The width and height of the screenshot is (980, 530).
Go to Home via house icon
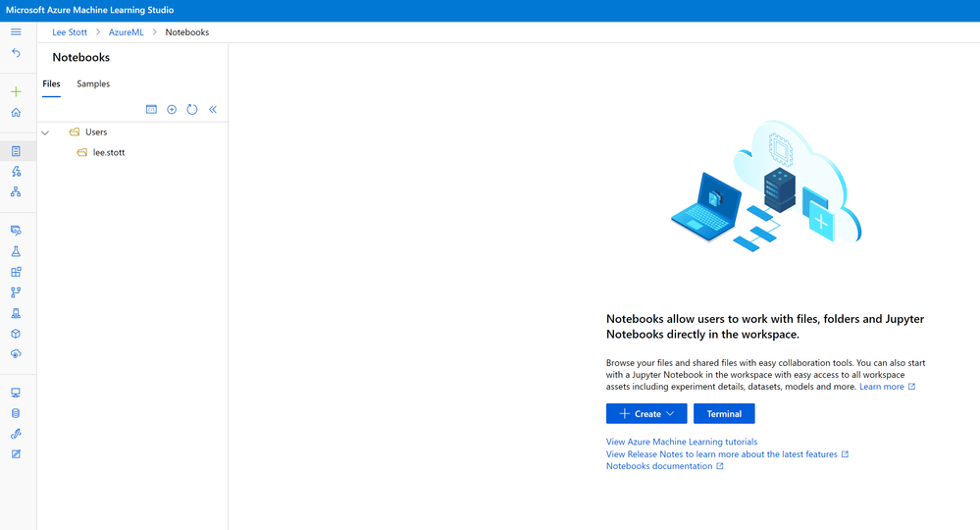point(16,113)
